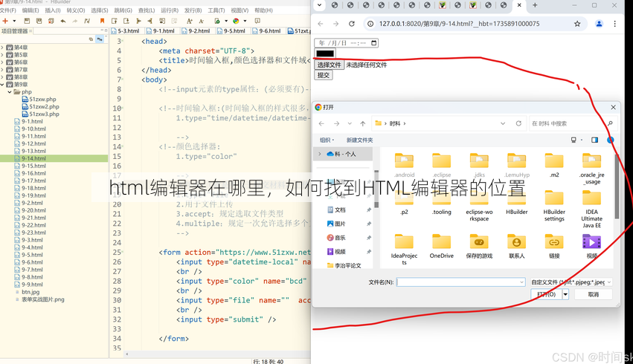Open the 运行(R) menu in HBuilder
This screenshot has height=364, width=633.
coord(170,10)
